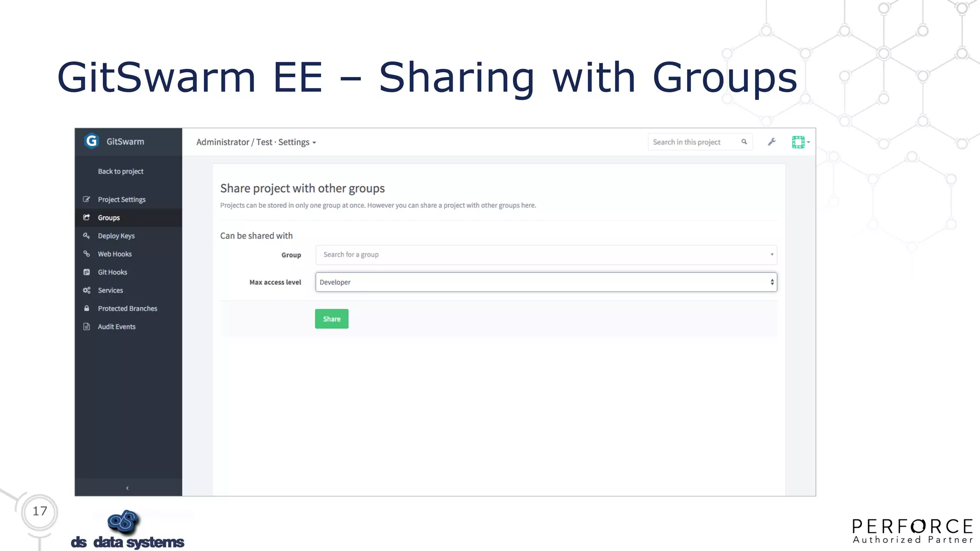980x551 pixels.
Task: Open Project Settings in sidebar
Action: point(122,199)
